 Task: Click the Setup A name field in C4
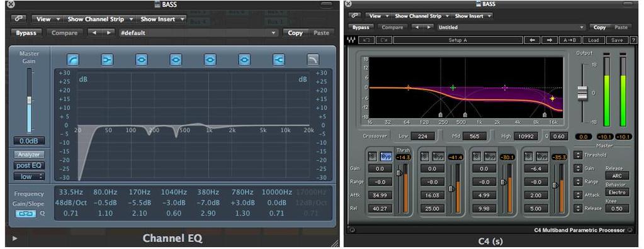[x=458, y=40]
